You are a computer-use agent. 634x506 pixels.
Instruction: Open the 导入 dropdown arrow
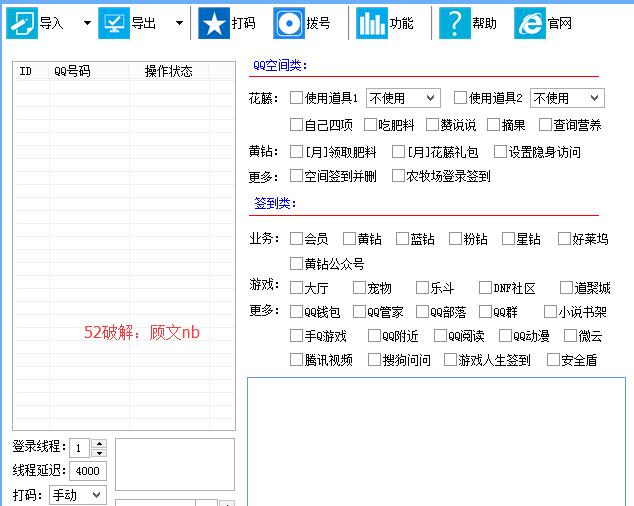click(x=87, y=23)
